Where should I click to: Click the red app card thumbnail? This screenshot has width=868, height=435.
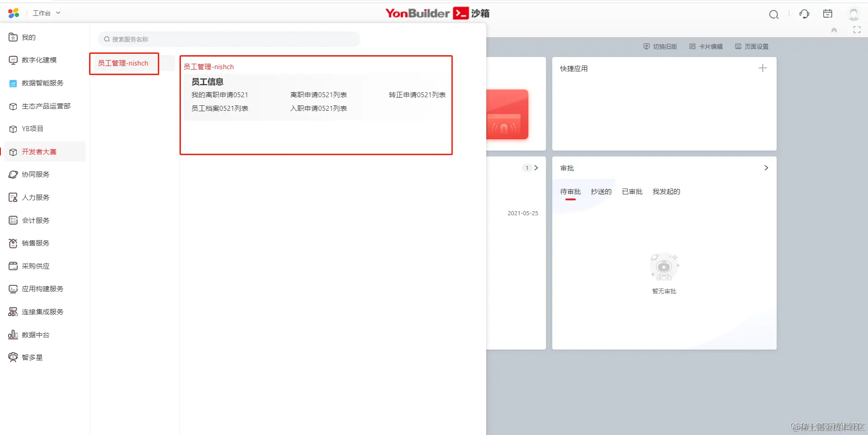pyautogui.click(x=507, y=114)
